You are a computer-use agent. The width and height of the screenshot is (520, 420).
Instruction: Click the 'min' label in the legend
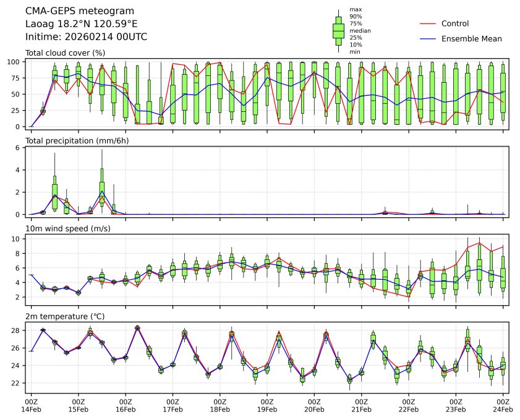(355, 52)
